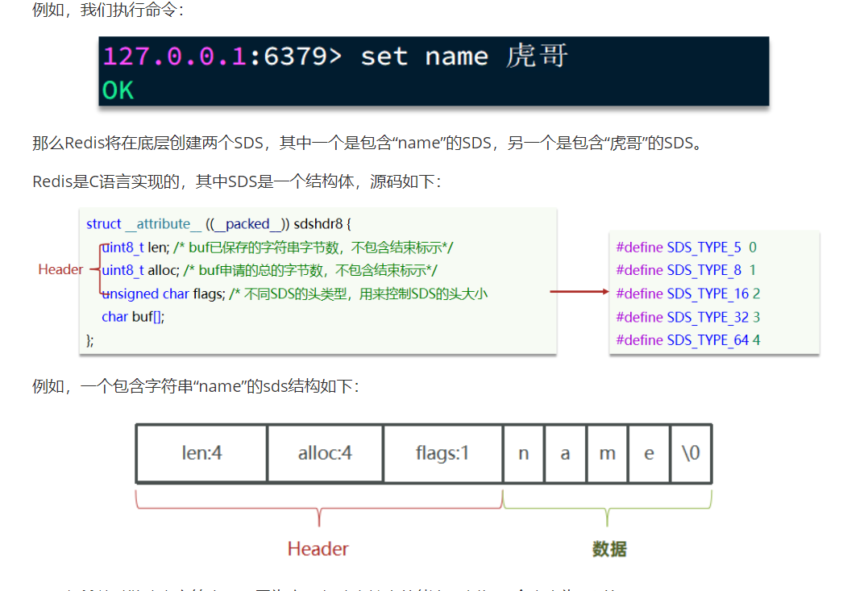The width and height of the screenshot is (868, 591).
Task: Click '#define SDS_TYPE_5 0' line
Action: [687, 247]
